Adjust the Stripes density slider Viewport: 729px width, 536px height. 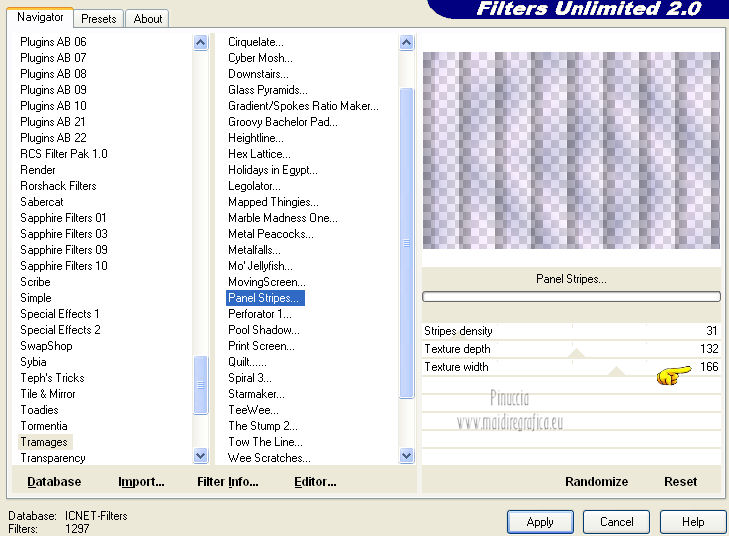click(x=571, y=331)
